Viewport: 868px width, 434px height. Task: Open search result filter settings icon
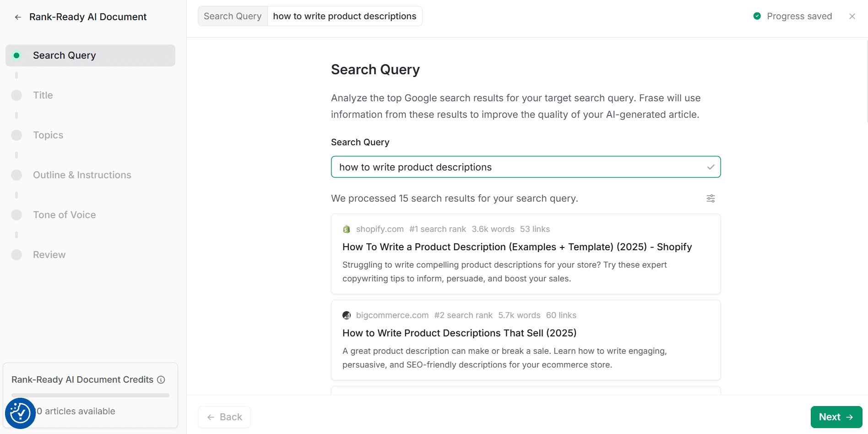pos(711,198)
